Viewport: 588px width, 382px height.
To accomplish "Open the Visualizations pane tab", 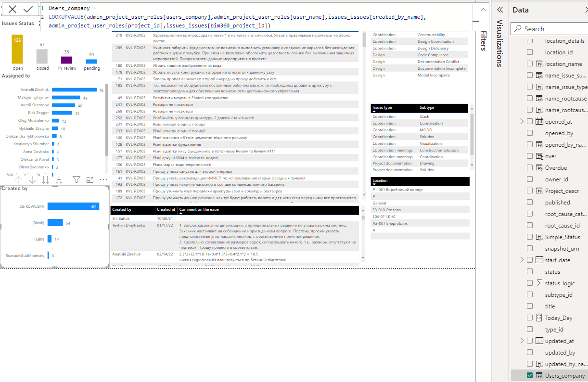I will click(x=499, y=43).
